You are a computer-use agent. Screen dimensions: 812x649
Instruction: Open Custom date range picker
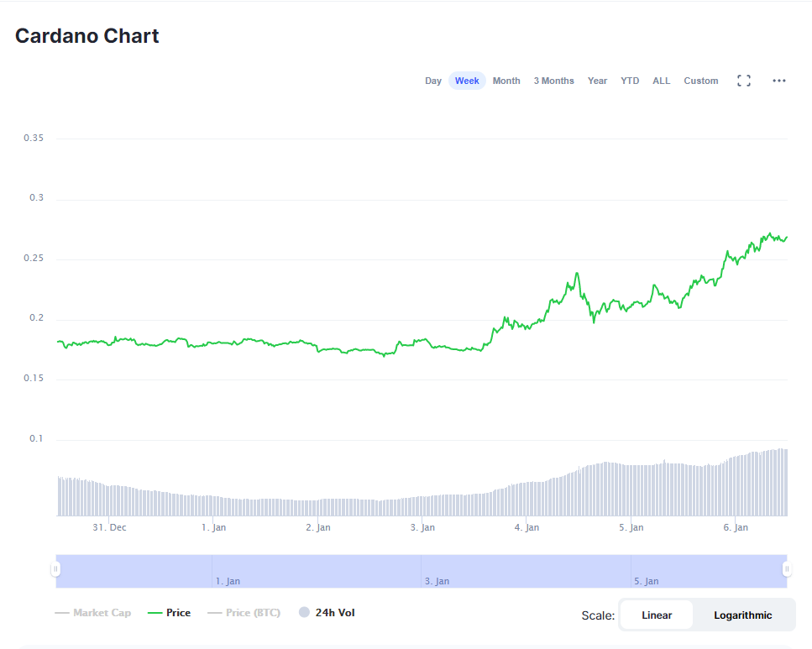(x=700, y=81)
